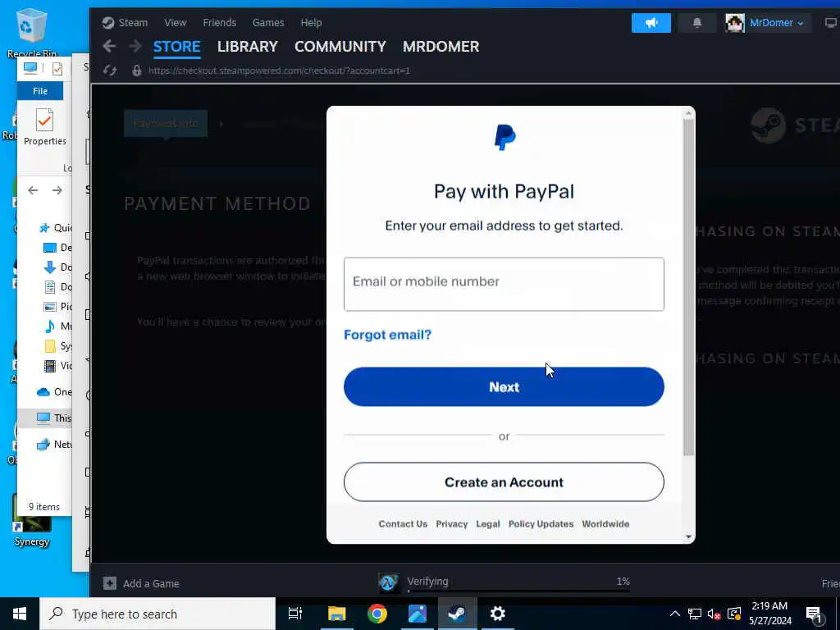The width and height of the screenshot is (840, 630).
Task: Click the muted volume tray icon
Action: point(714,614)
